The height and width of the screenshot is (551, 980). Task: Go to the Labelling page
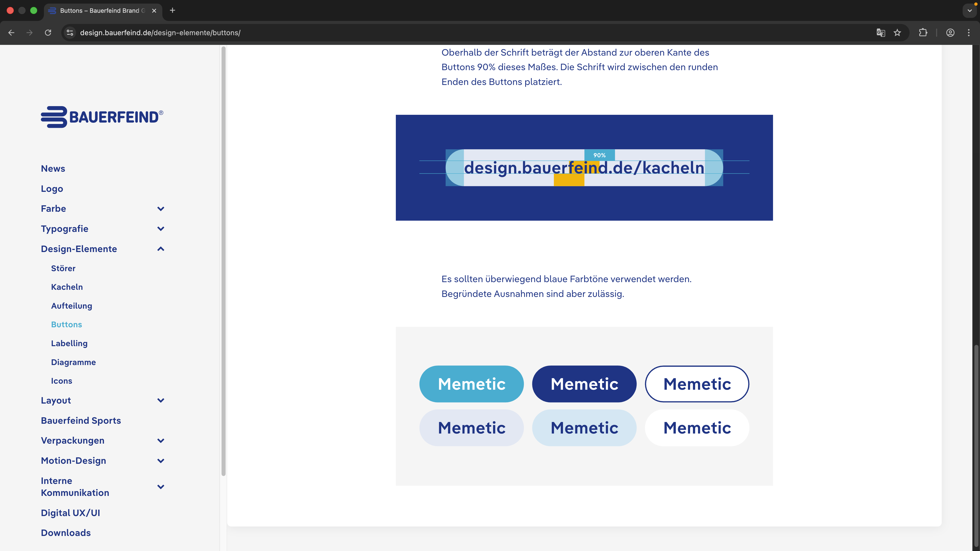click(69, 343)
